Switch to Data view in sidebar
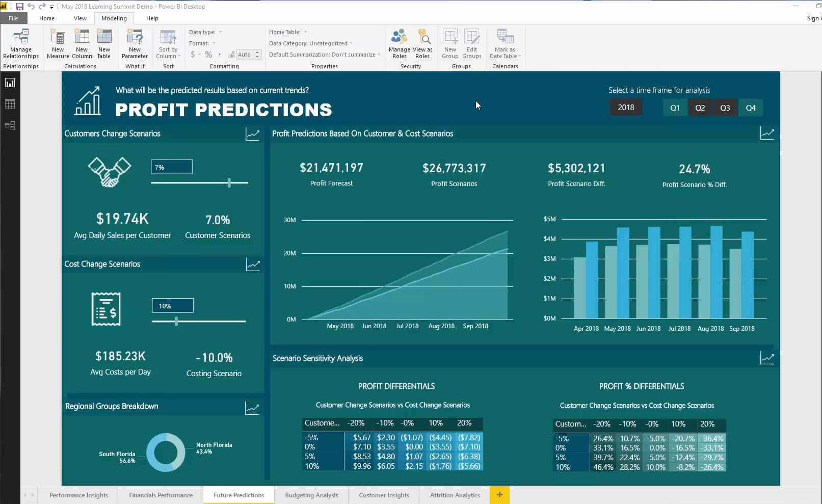 [x=10, y=104]
